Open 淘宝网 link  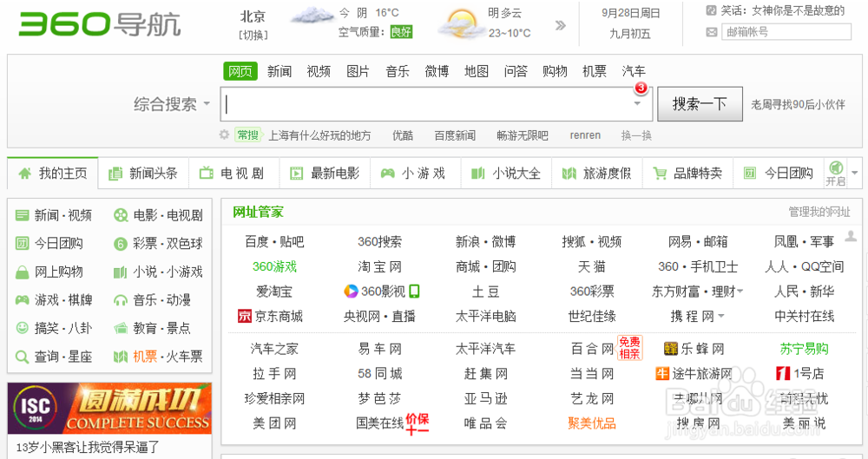[x=380, y=267]
